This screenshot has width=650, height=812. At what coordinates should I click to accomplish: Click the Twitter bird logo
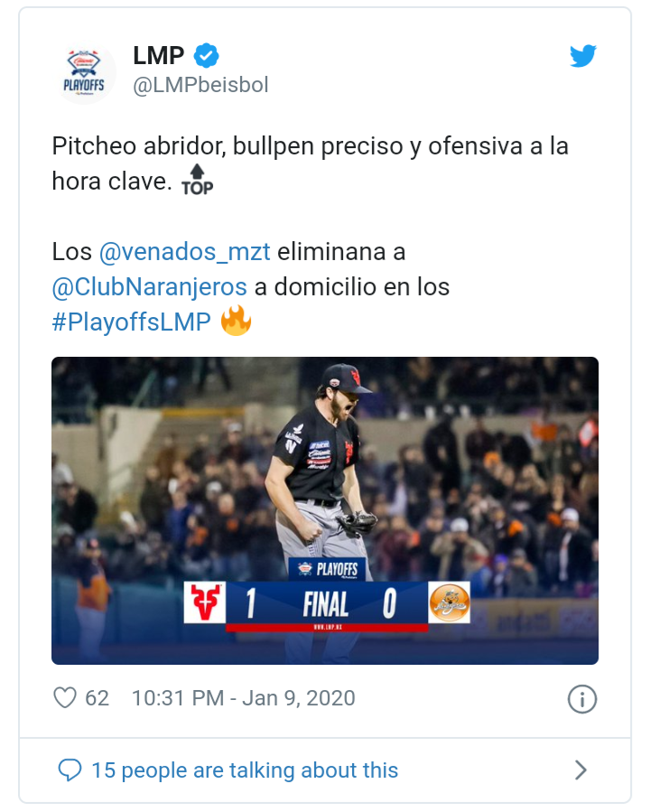[583, 57]
